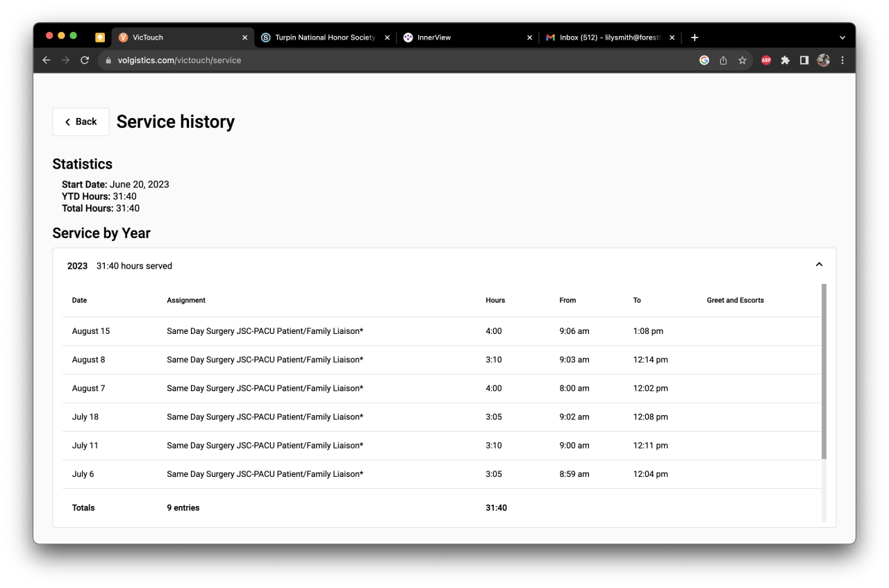Click the service table vertical scrollbar
The image size is (889, 588).
pyautogui.click(x=824, y=371)
